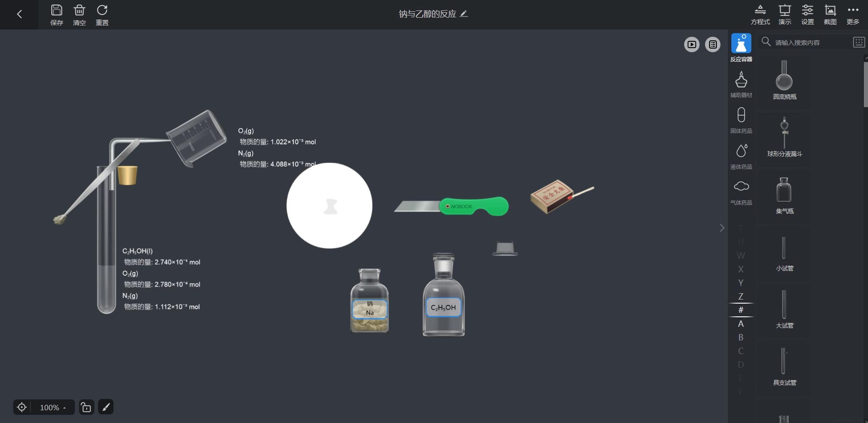Toggle the brush drawing tool
Viewport: 868px width, 423px height.
106,407
